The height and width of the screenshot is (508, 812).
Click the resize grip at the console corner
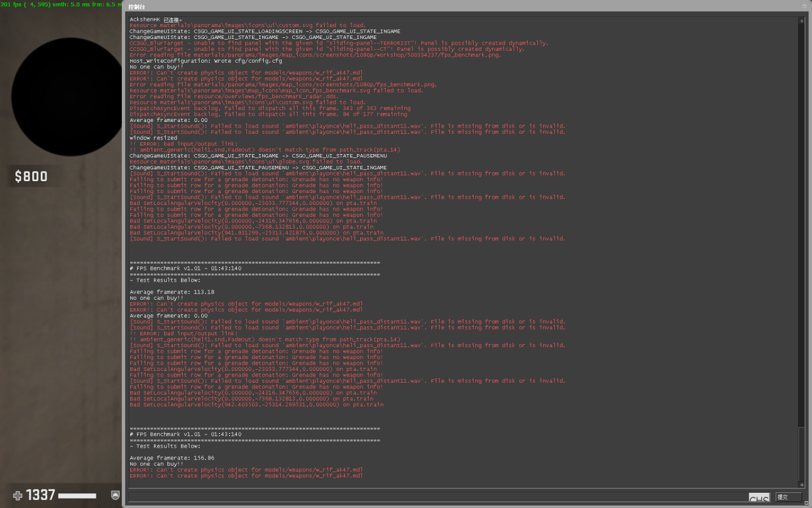806,502
